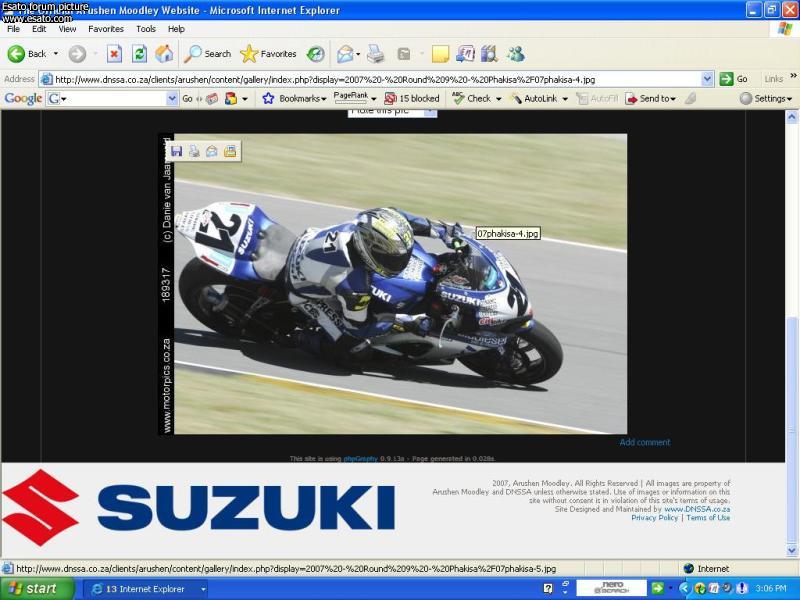The height and width of the screenshot is (600, 800).
Task: Open the Messenger people icon
Action: [x=516, y=54]
